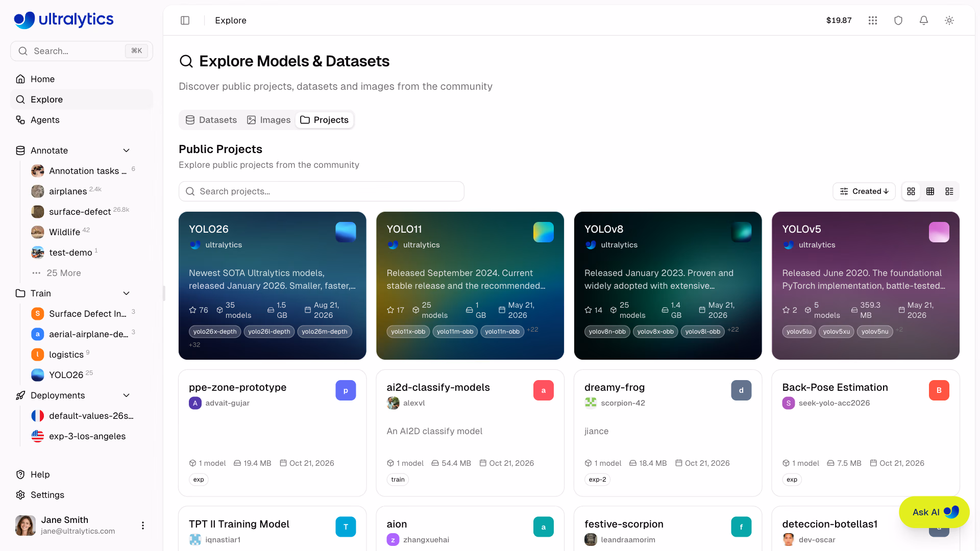Click the YOLO11 card gradient swatch
The height and width of the screenshot is (551, 980).
544,232
